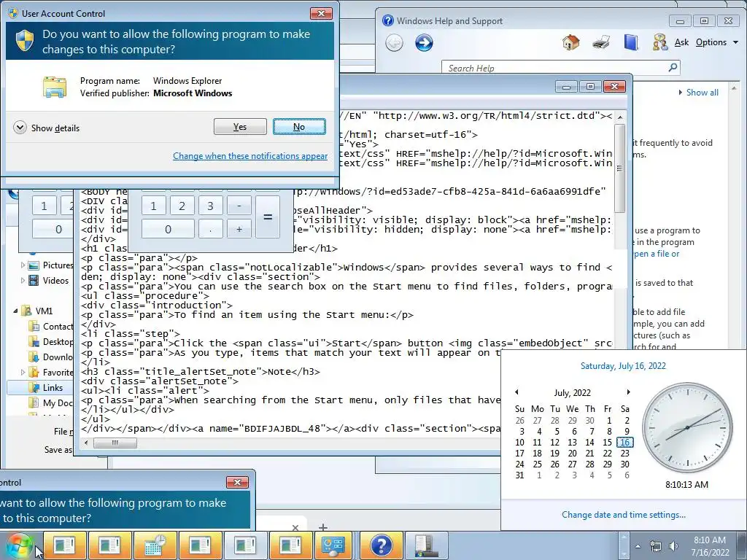Open the Options dropdown in Help

[x=716, y=42]
